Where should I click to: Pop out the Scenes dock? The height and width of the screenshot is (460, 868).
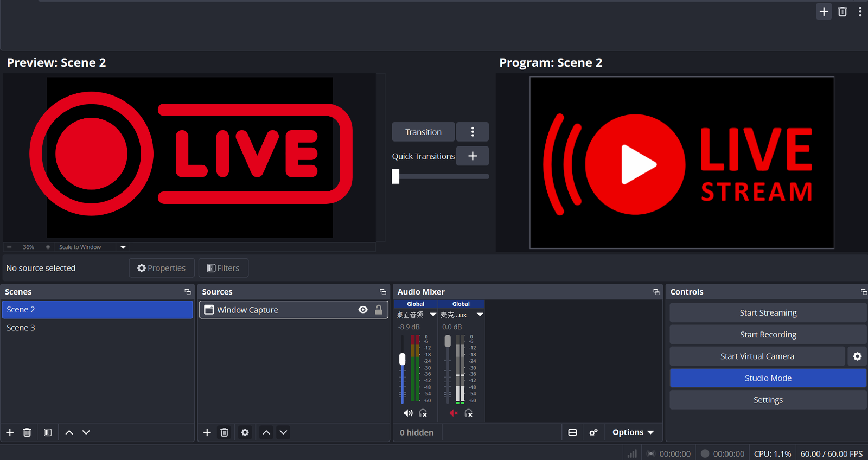click(x=188, y=292)
